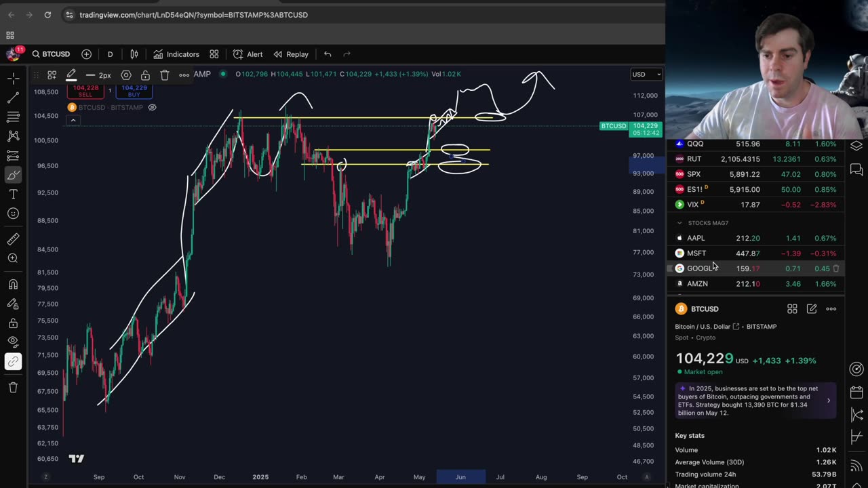Change the brush line color
Image resolution: width=868 pixels, height=488 pixels.
tap(71, 75)
